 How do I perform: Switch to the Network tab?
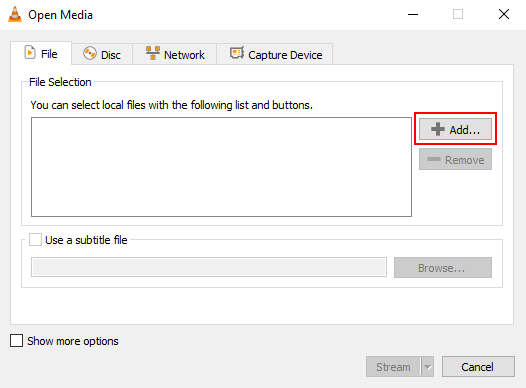point(175,54)
